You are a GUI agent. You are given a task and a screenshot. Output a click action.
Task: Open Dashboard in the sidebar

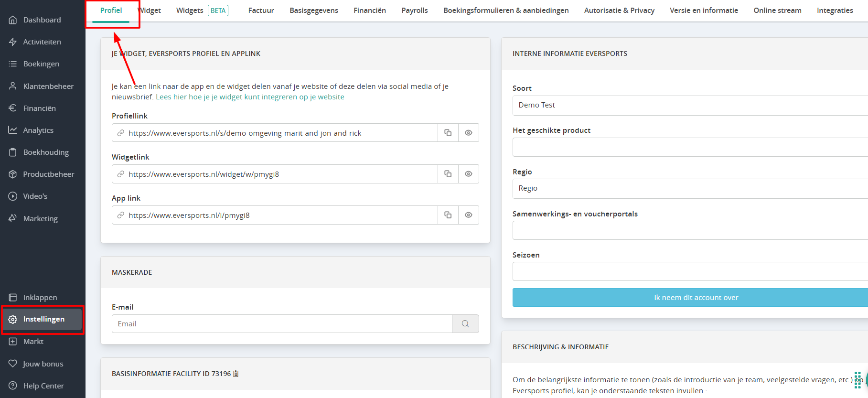tap(42, 20)
